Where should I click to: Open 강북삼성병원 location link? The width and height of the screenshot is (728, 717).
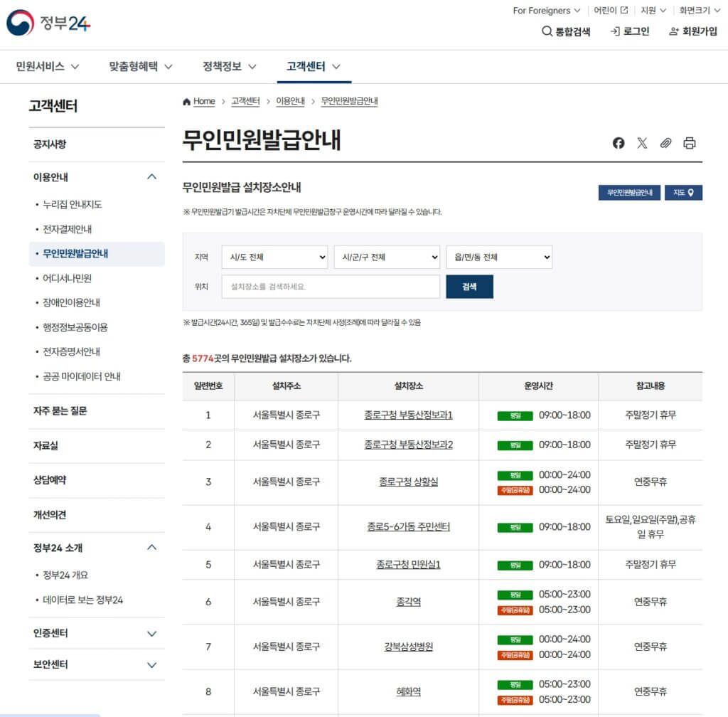point(408,647)
